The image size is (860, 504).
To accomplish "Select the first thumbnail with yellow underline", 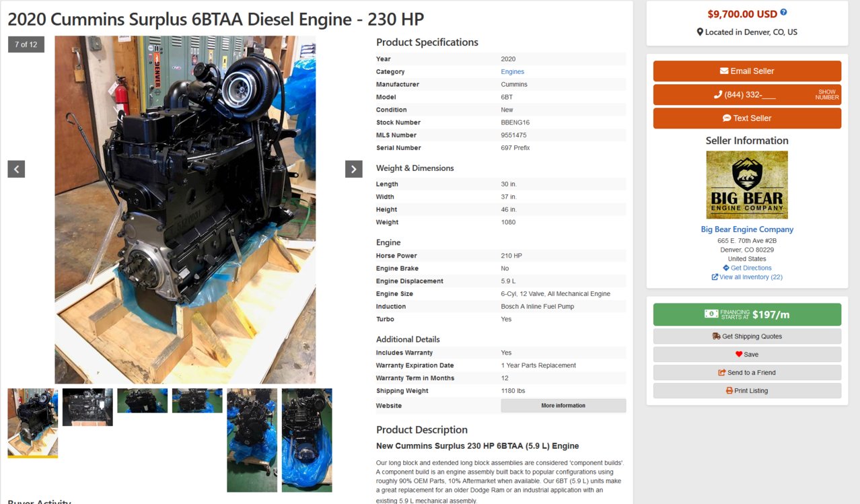I will click(33, 423).
